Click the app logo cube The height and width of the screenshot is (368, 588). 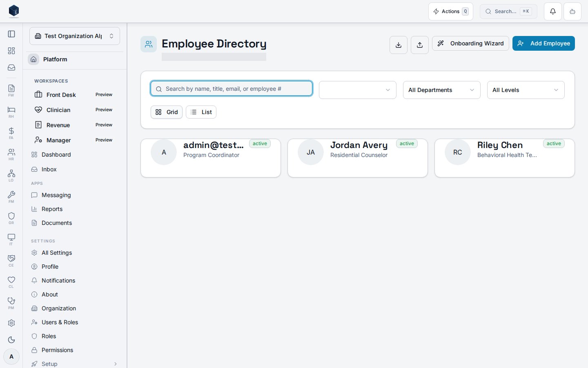(x=14, y=11)
